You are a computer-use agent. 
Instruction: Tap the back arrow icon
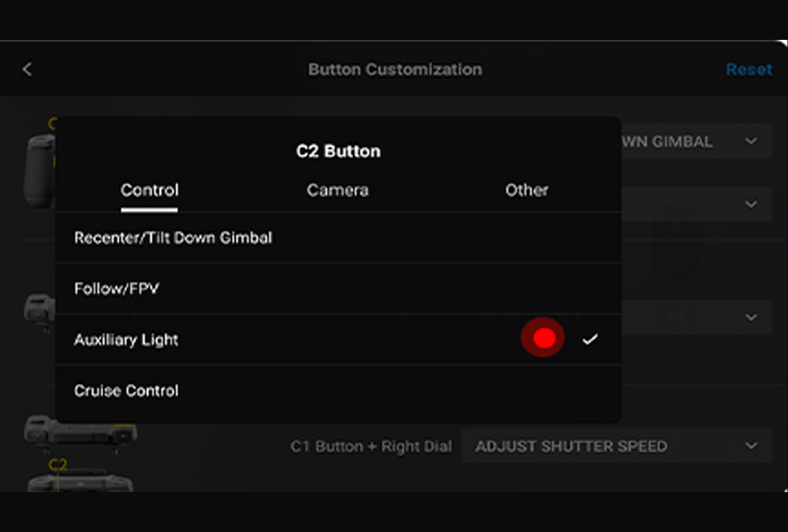coord(27,69)
